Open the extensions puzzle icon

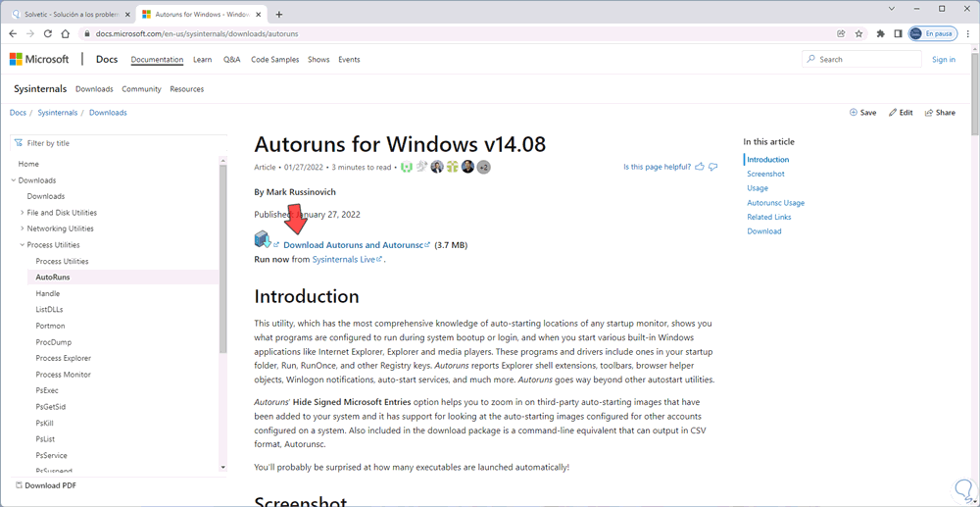pyautogui.click(x=881, y=33)
